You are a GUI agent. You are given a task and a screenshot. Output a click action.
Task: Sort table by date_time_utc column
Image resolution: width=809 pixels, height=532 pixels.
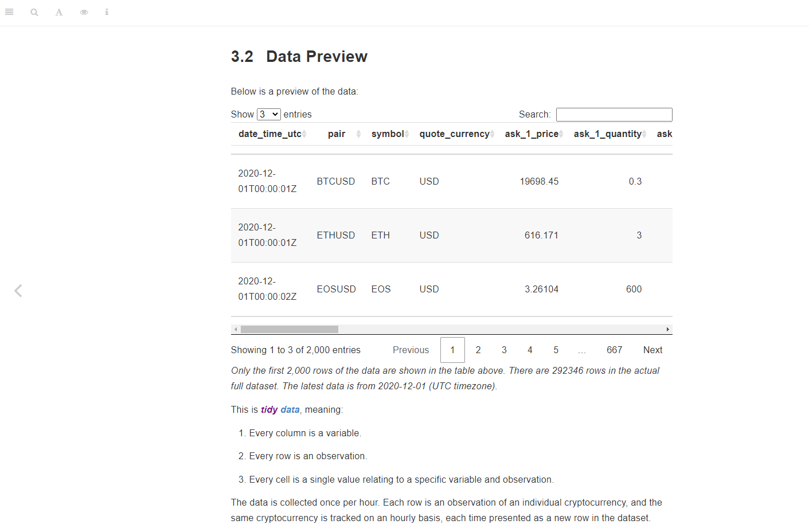click(272, 134)
